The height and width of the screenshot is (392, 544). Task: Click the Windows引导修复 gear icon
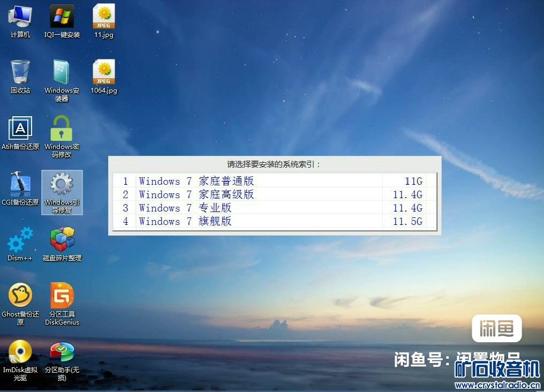(x=62, y=193)
